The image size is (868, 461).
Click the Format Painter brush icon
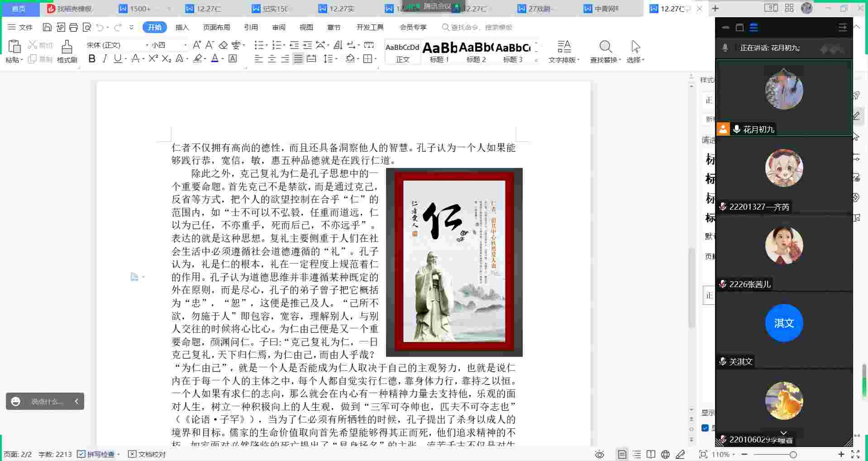[x=67, y=47]
